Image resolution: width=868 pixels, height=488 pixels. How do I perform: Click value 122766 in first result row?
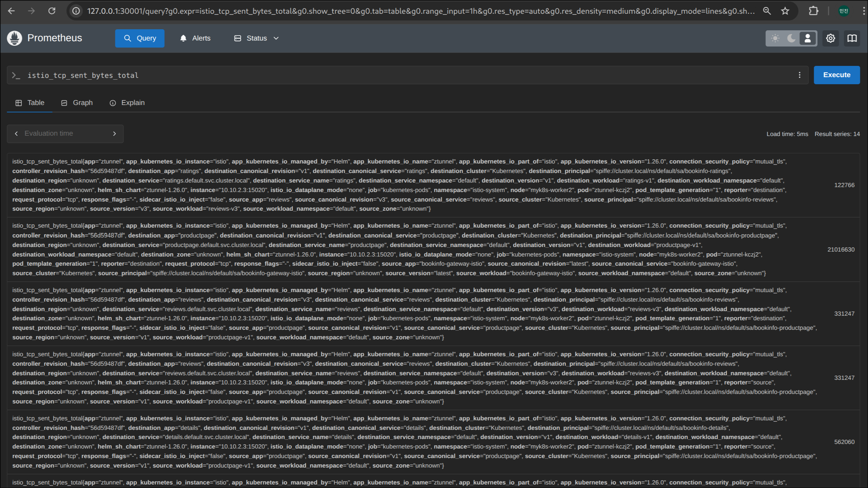coord(844,185)
